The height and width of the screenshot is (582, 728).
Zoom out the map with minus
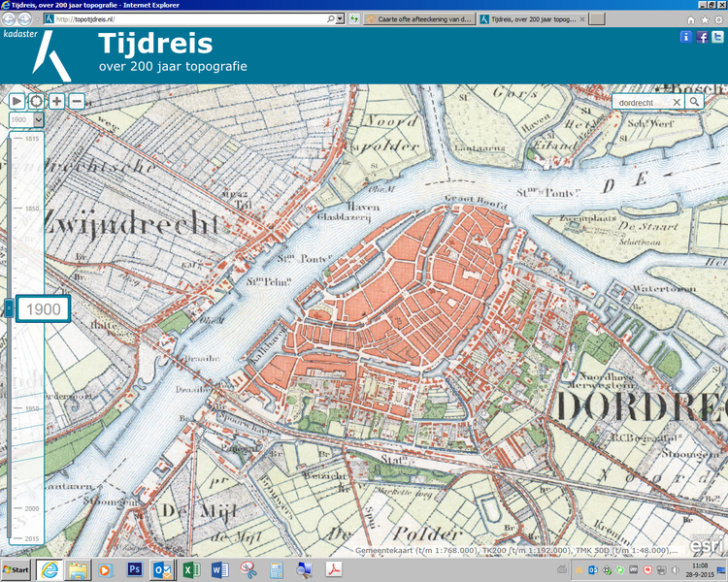[77, 101]
